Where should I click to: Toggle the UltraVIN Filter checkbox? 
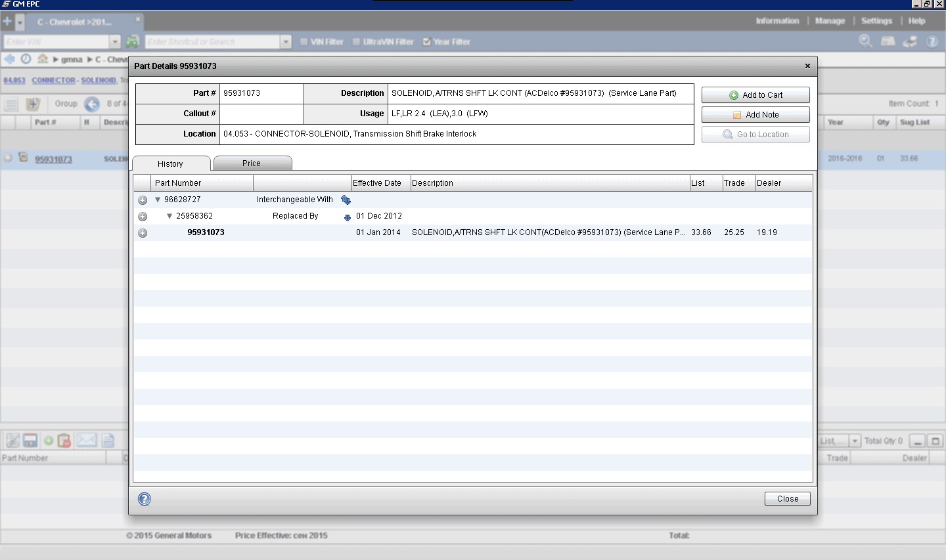(x=356, y=42)
